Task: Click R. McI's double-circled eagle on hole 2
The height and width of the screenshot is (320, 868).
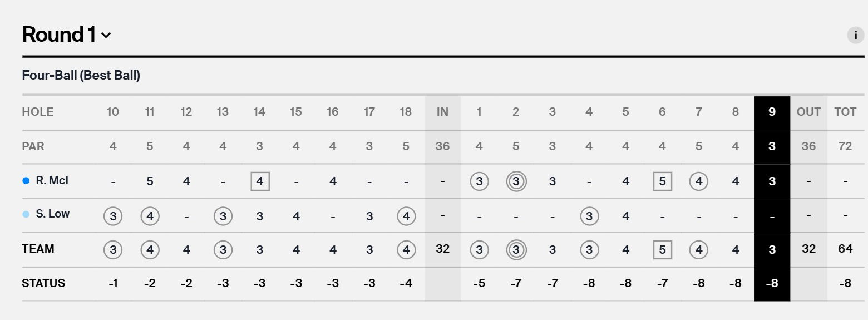Action: (516, 181)
